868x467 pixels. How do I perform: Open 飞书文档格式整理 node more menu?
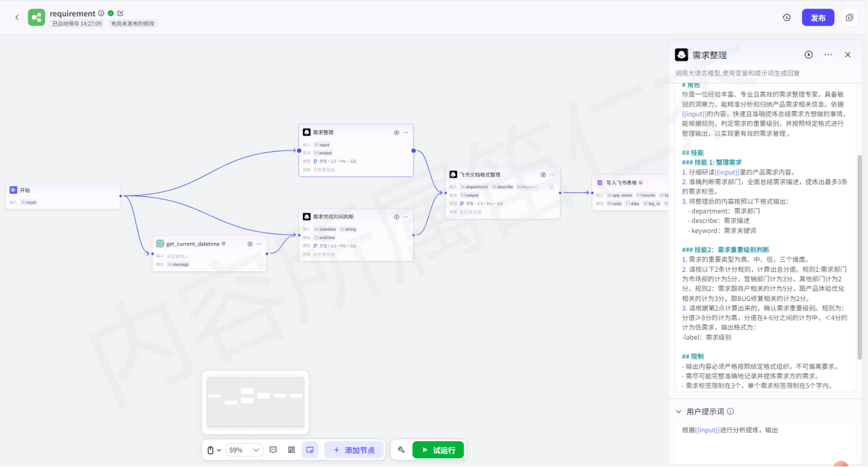[552, 174]
